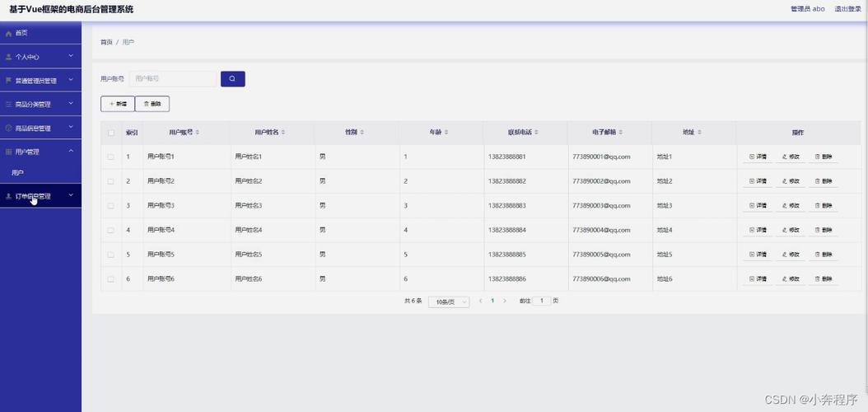Click 修改 for 用户账号6 row
Viewport: 868px width, 412px height.
coord(791,279)
